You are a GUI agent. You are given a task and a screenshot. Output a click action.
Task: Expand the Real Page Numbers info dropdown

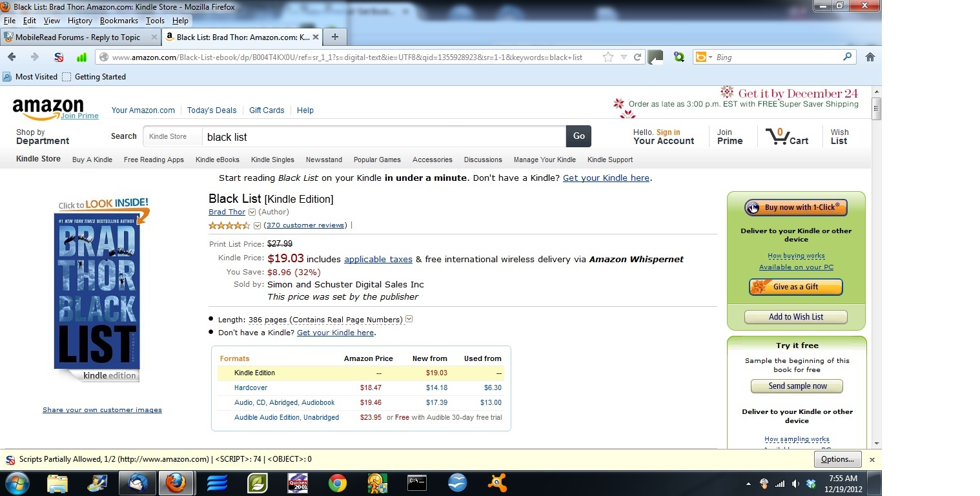point(409,320)
